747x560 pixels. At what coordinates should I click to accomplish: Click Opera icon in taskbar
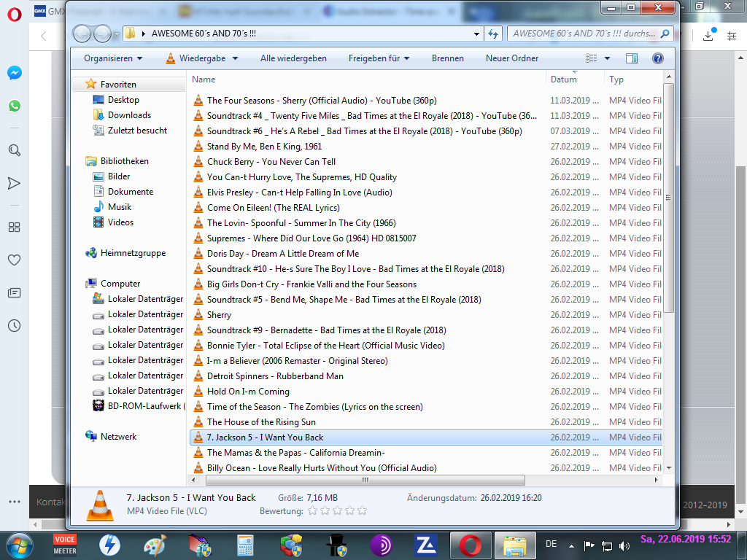click(471, 545)
